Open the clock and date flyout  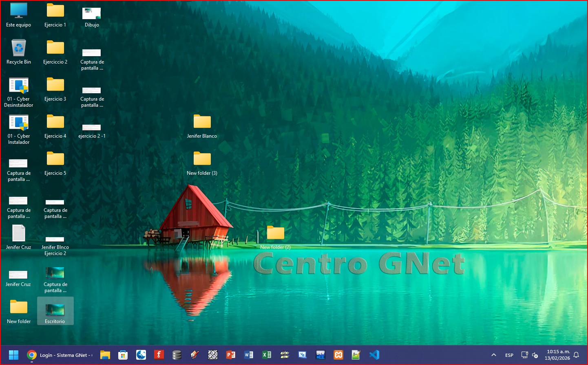point(557,355)
